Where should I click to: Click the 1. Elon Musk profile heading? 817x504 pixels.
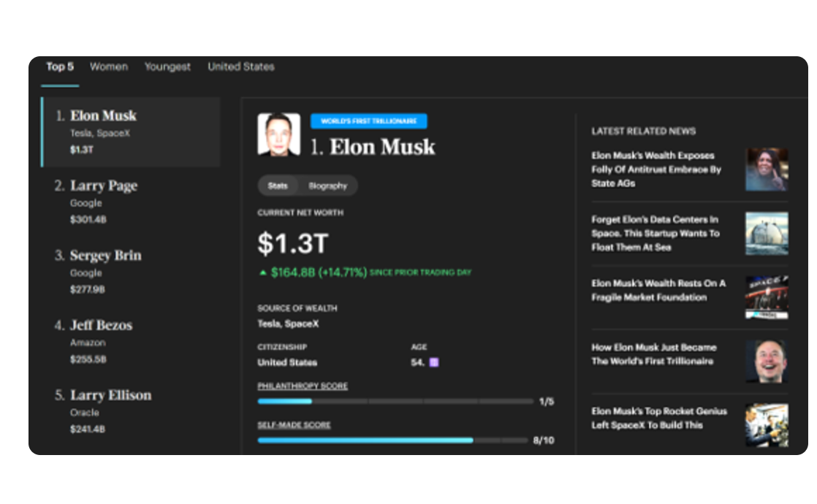coord(373,147)
